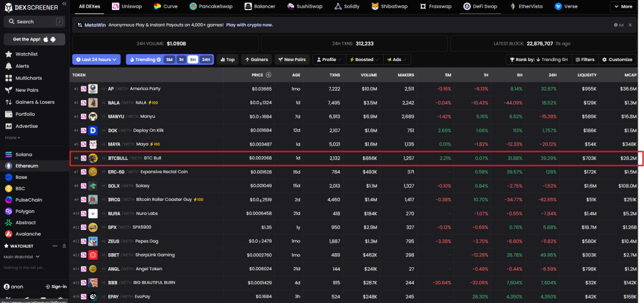
Task: Switch to DeFi Swap tab
Action: (480, 6)
